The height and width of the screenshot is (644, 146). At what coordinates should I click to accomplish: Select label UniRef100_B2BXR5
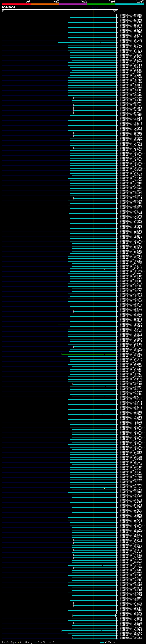131,357
